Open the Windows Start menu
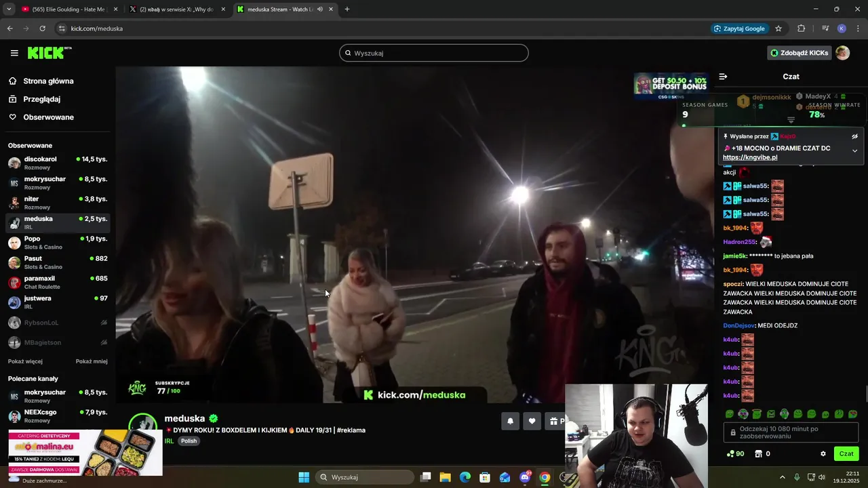 pyautogui.click(x=304, y=477)
